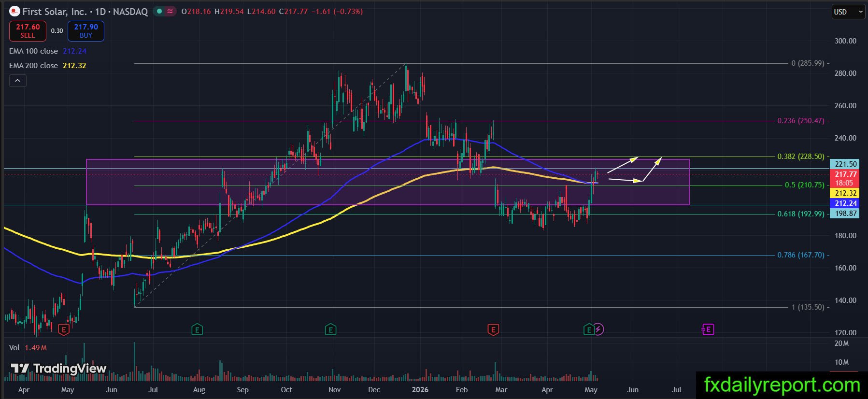Screen dimensions: 868x399
Task: Click the blue 212.24 EMA 100 price tag
Action: click(845, 203)
